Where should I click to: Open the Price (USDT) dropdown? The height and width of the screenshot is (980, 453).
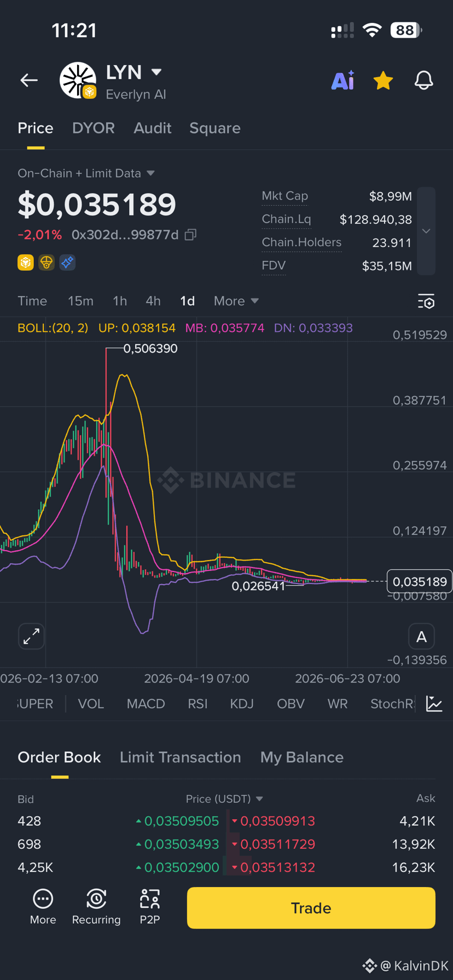point(224,799)
